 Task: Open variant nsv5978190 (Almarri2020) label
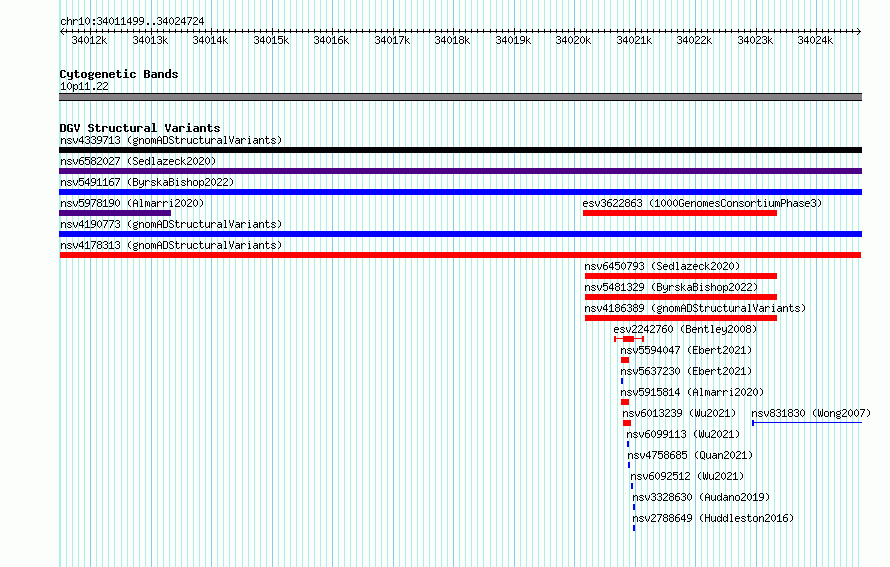tap(132, 203)
